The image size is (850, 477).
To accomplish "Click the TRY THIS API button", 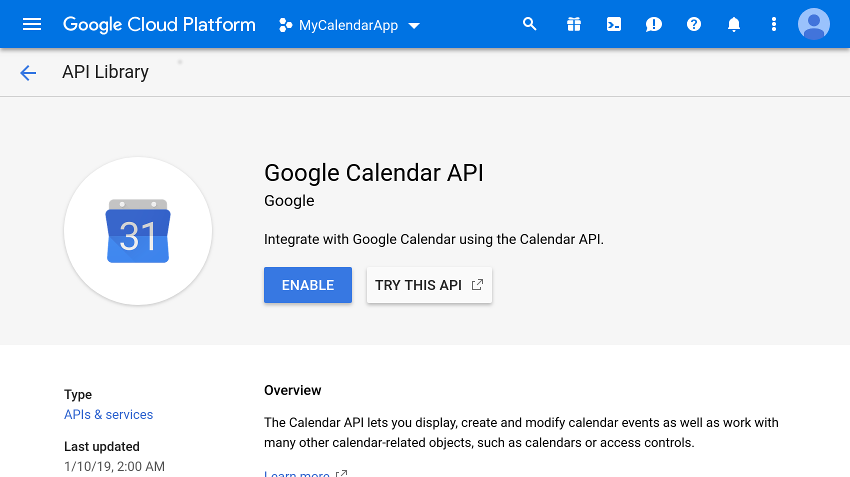I will pos(429,285).
